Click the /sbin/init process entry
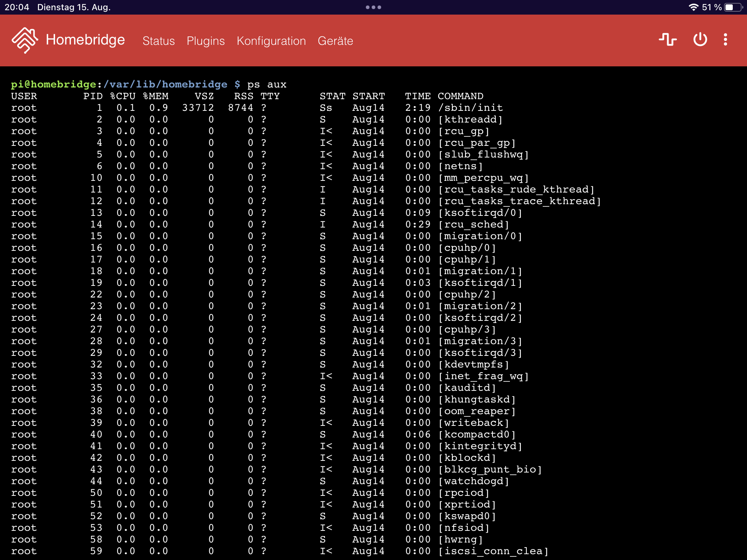Screen dimensions: 747x560 470,108
